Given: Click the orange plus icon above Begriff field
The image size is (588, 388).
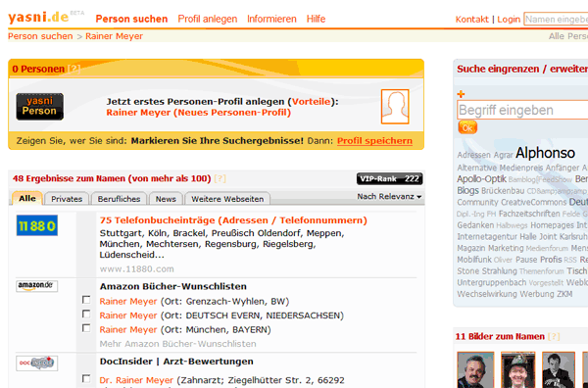Looking at the screenshot, I should (461, 94).
